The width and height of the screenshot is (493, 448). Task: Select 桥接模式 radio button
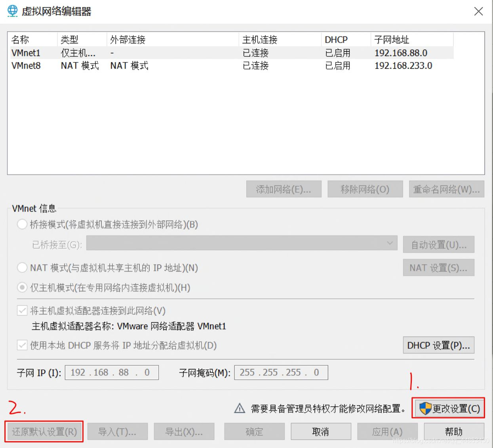(22, 224)
